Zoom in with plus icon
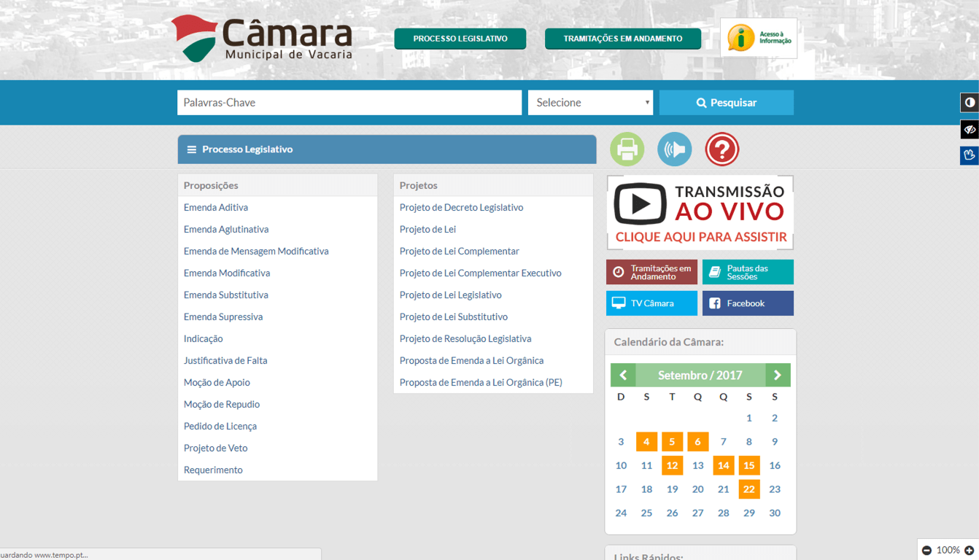 970,551
